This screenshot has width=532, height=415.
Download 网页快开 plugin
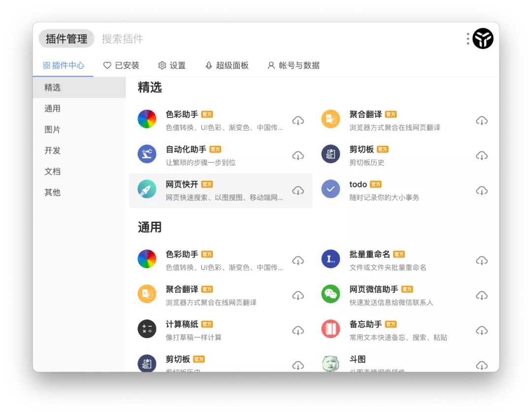point(298,191)
